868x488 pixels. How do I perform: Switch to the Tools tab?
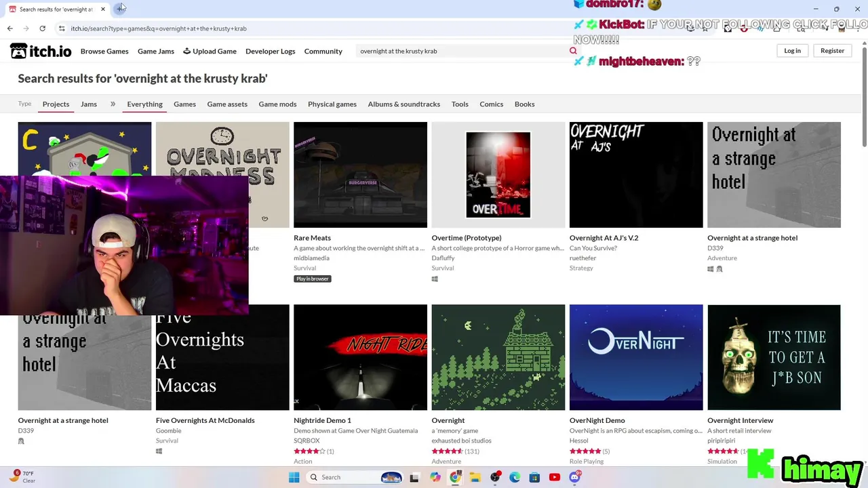pyautogui.click(x=460, y=104)
